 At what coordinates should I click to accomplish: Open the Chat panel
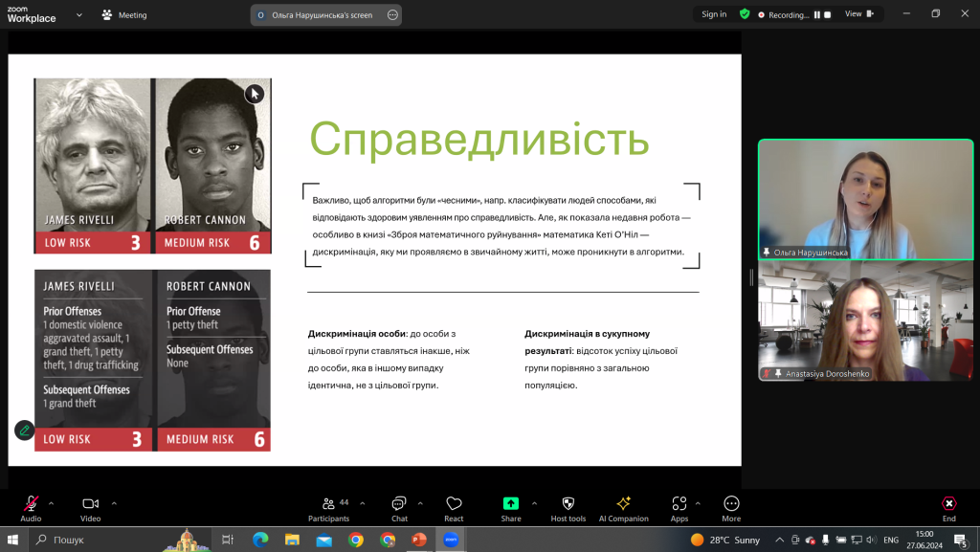click(x=399, y=509)
